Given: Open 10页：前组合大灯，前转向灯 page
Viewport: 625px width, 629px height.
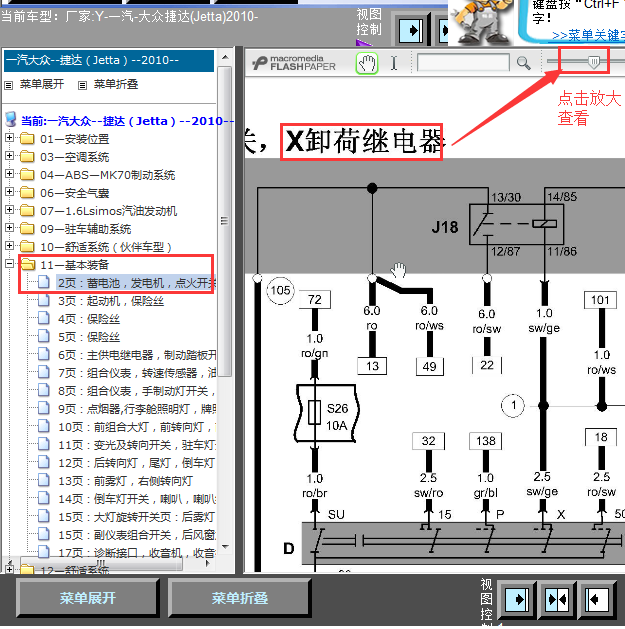Looking at the screenshot, I should tap(137, 427).
